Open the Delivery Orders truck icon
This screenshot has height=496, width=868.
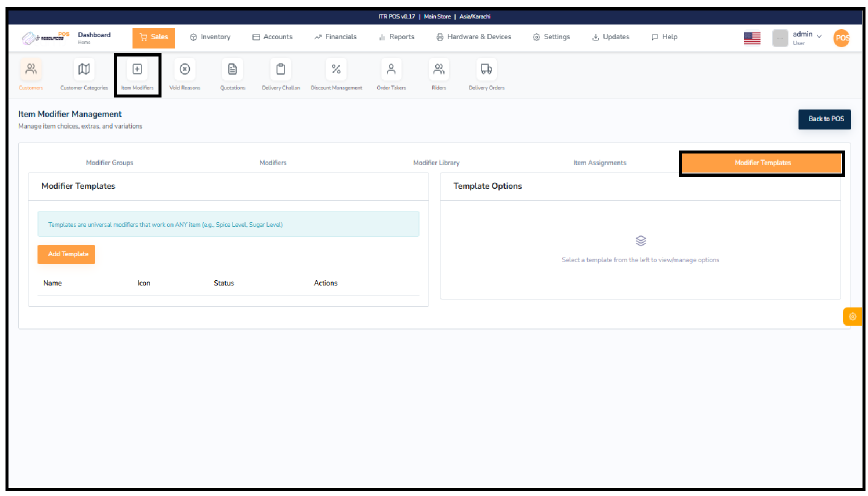click(x=486, y=69)
